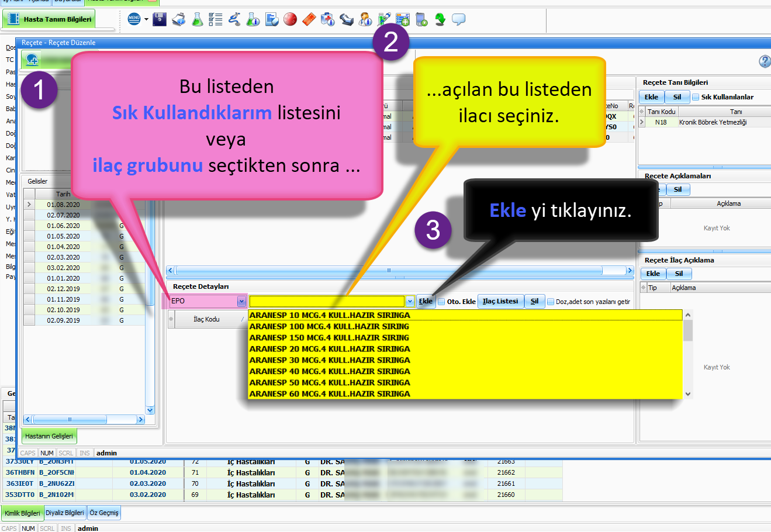Click the syringe prescription icon

384,19
